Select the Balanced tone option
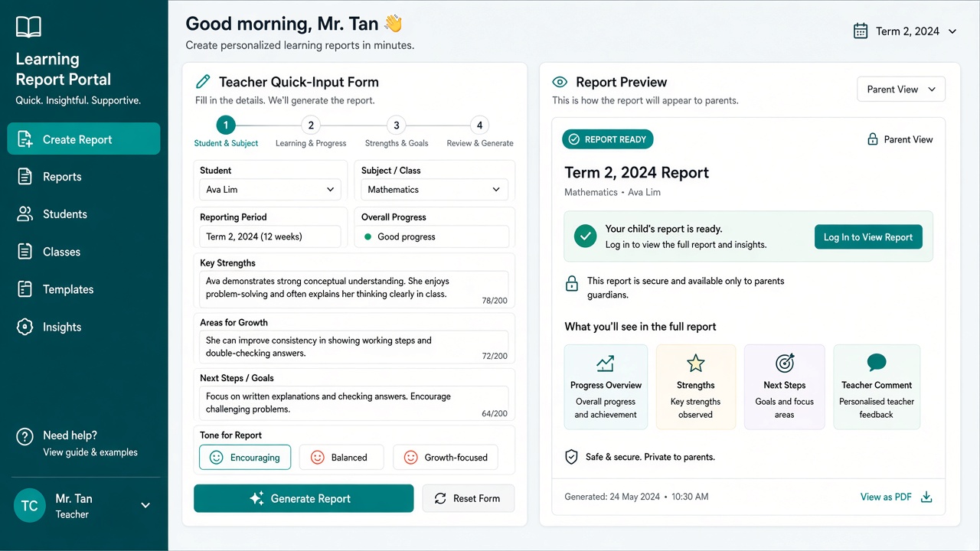Image resolution: width=980 pixels, height=551 pixels. pyautogui.click(x=341, y=458)
